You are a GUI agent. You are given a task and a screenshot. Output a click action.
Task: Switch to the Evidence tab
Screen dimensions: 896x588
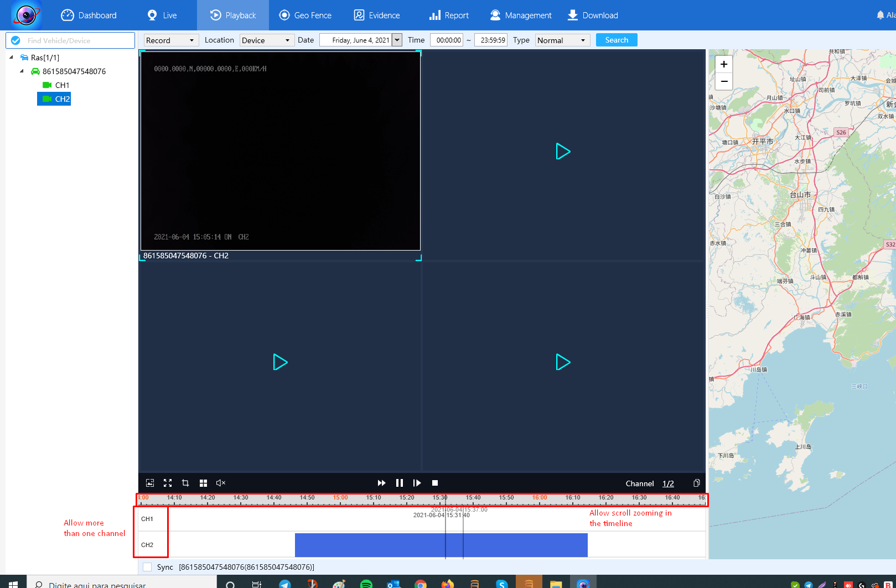377,15
